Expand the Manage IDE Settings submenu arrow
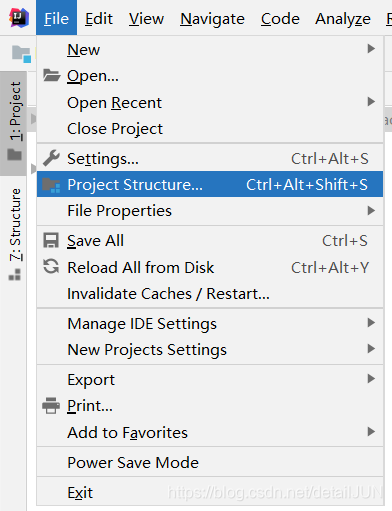Image resolution: width=392 pixels, height=511 pixels. tap(371, 323)
